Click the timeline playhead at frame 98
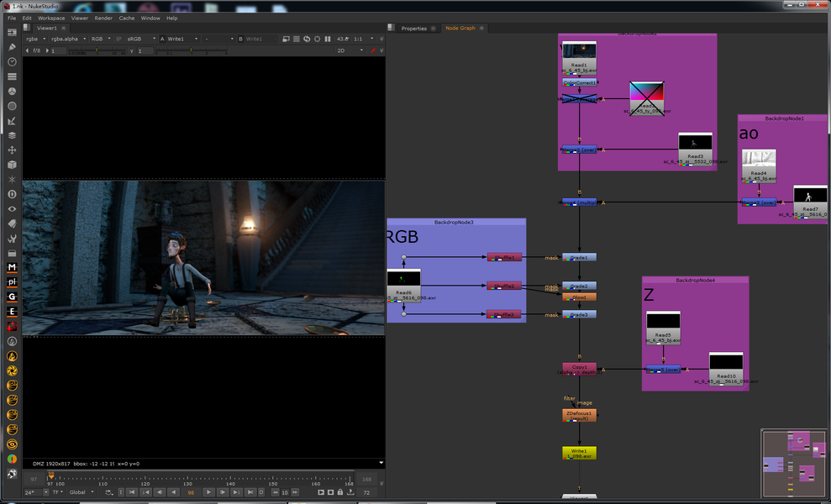This screenshot has height=504, width=831. (51, 475)
